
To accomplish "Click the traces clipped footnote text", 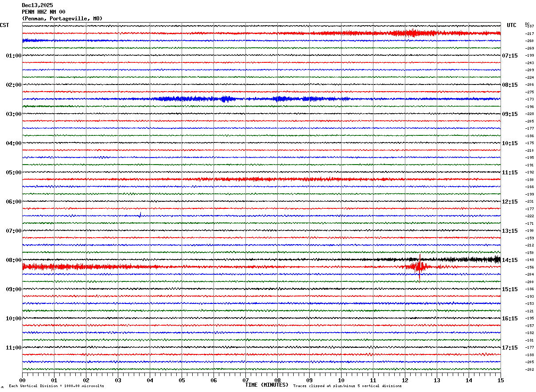I will pos(347,386).
